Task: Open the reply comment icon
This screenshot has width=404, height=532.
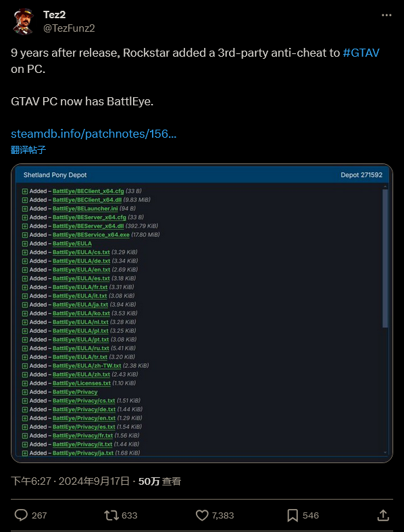Action: [21, 515]
